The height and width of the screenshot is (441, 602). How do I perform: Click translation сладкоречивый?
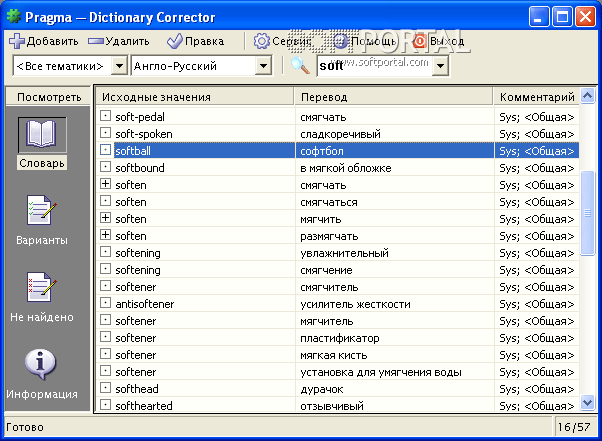pyautogui.click(x=340, y=134)
